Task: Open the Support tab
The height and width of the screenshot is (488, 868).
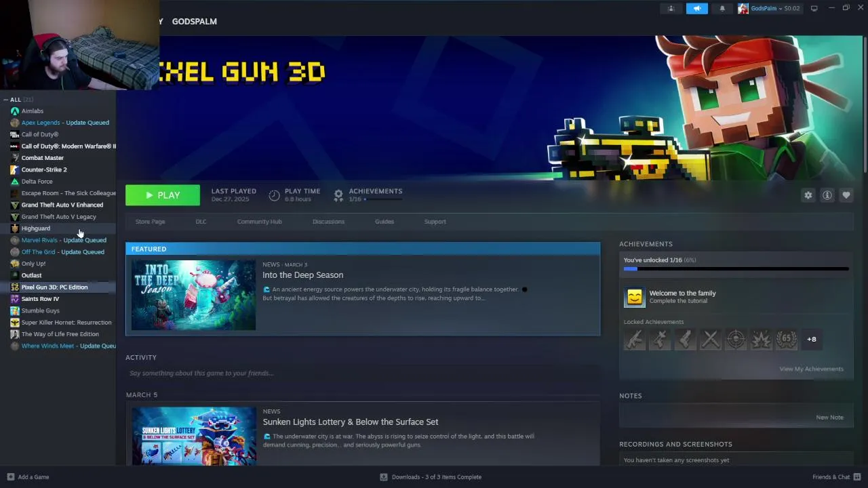Action: coord(435,222)
